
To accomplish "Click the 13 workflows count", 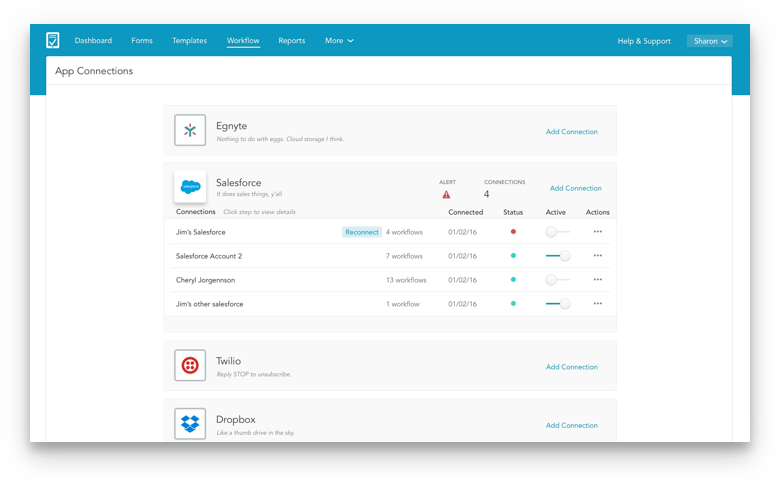I will coord(406,280).
